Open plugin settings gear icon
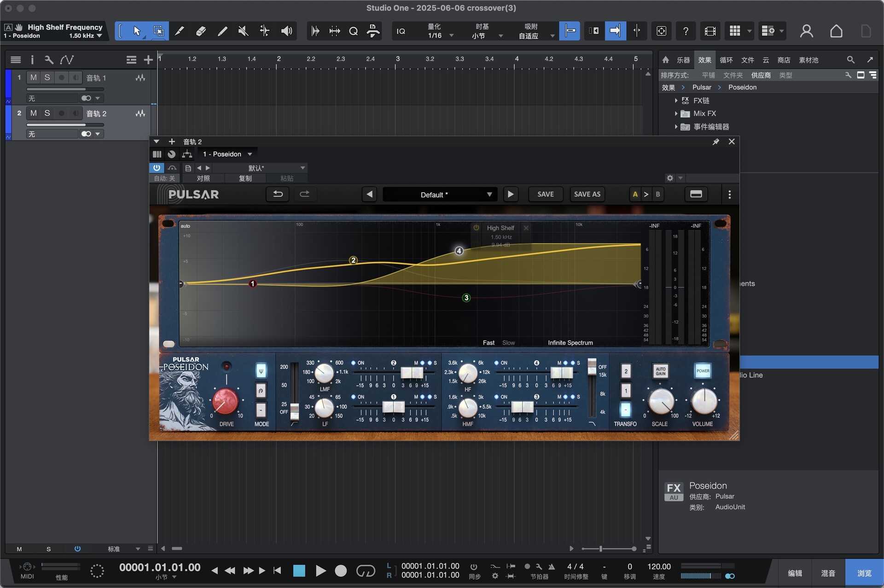The image size is (884, 588). [670, 178]
